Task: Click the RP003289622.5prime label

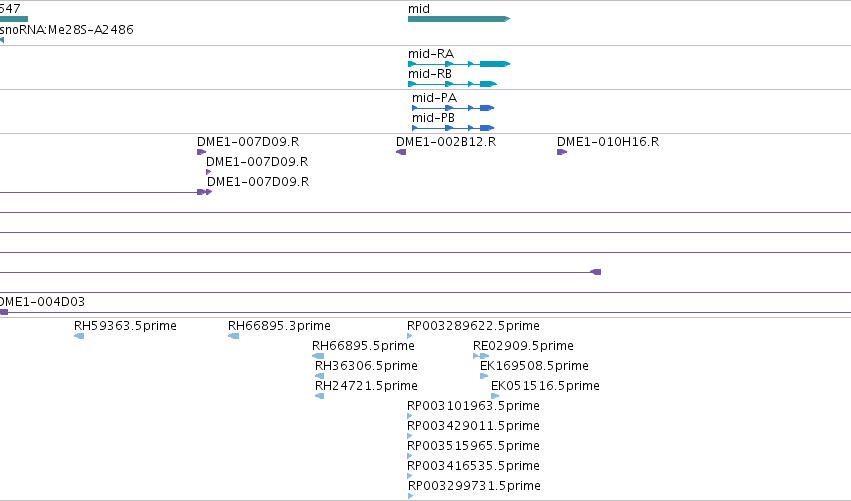Action: pos(473,326)
